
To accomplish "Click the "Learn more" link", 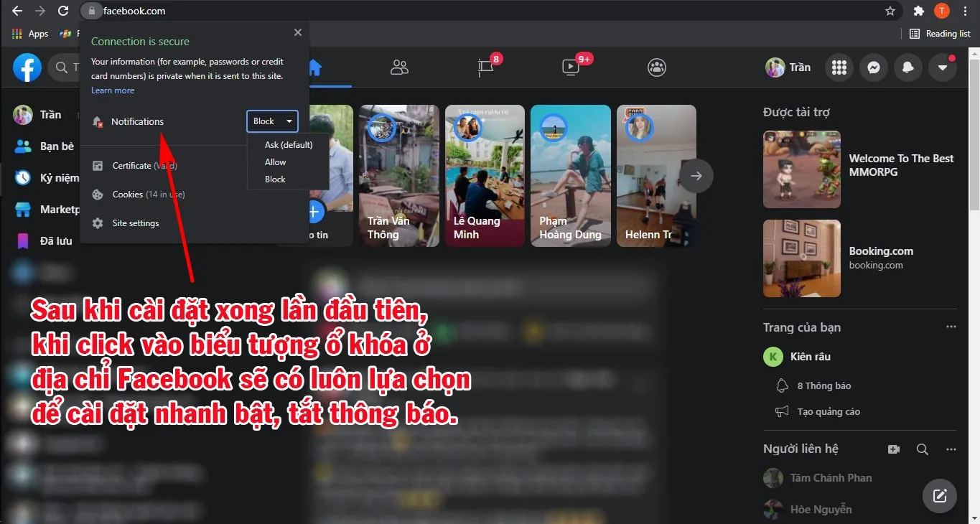I will coord(112,90).
